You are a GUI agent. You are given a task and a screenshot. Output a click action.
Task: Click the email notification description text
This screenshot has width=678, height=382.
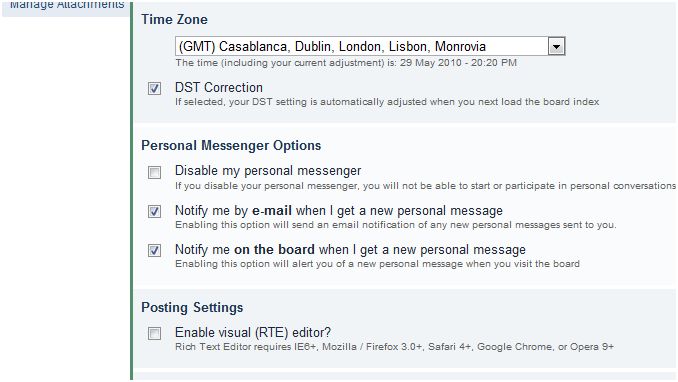pos(396,225)
